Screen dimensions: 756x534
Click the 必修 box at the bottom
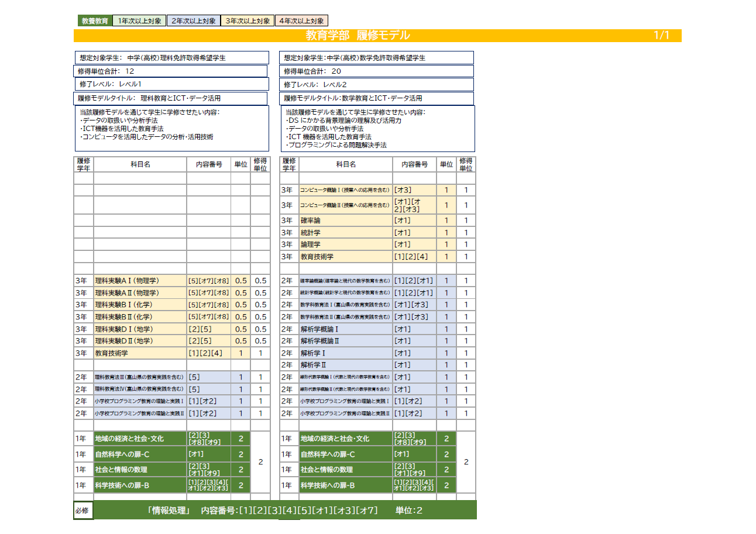coord(83,511)
